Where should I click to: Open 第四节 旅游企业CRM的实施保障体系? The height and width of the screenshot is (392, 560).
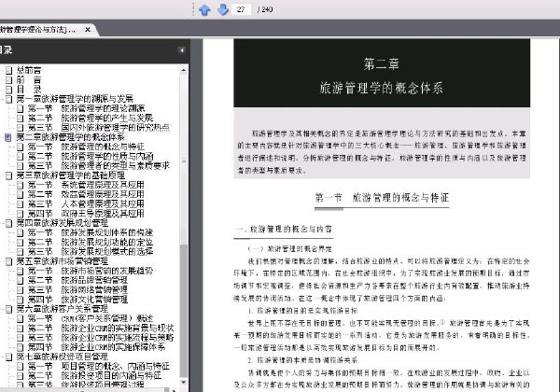[97, 347]
